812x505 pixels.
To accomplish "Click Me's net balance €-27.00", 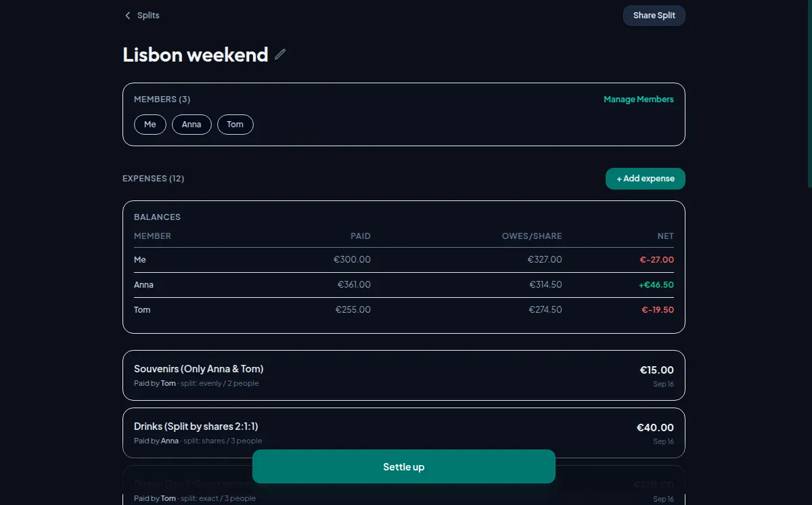I will point(658,260).
